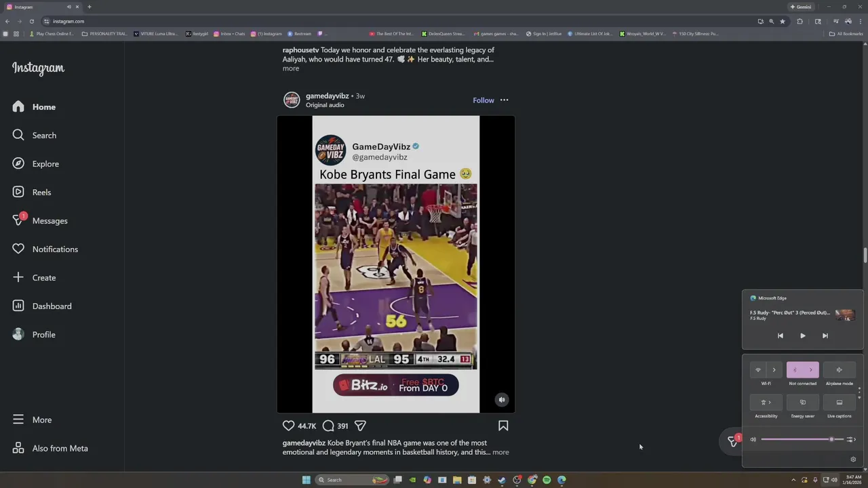
Task: Toggle Airplane mode tile
Action: [x=840, y=370]
